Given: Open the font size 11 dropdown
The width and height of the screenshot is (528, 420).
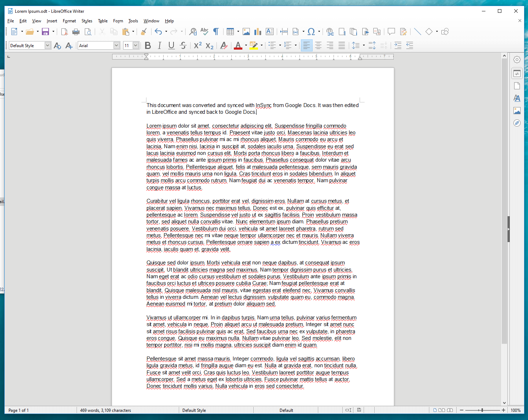Looking at the screenshot, I should (136, 45).
